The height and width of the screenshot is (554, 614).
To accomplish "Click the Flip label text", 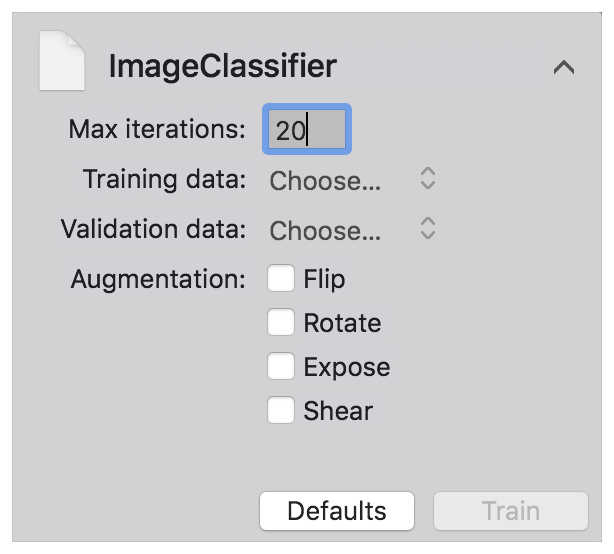I will (x=324, y=279).
